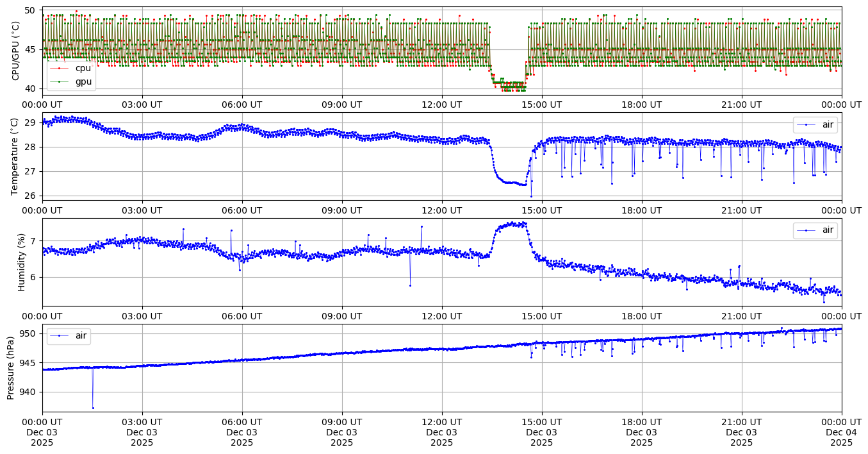
Task: Click the 12:00 UT tick under Pressure chart
Action: point(441,422)
